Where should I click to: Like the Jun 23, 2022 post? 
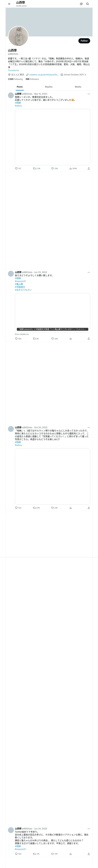(x=54, y=339)
